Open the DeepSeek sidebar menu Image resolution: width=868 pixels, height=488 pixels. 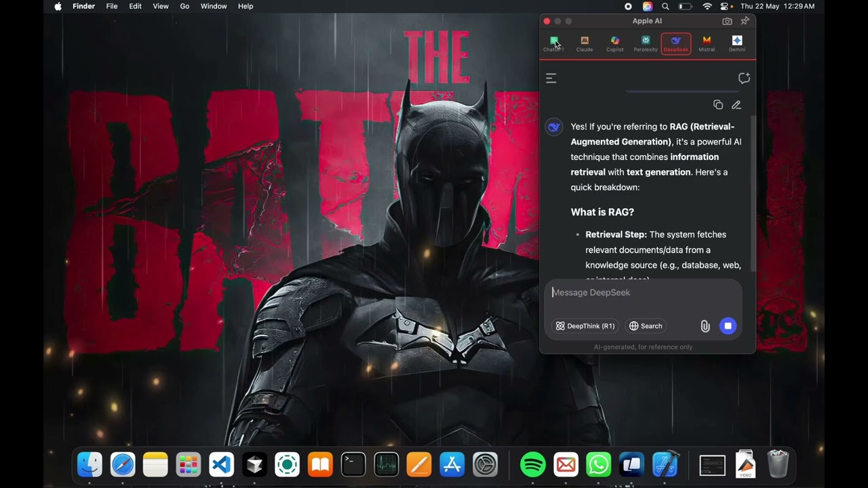pos(551,79)
